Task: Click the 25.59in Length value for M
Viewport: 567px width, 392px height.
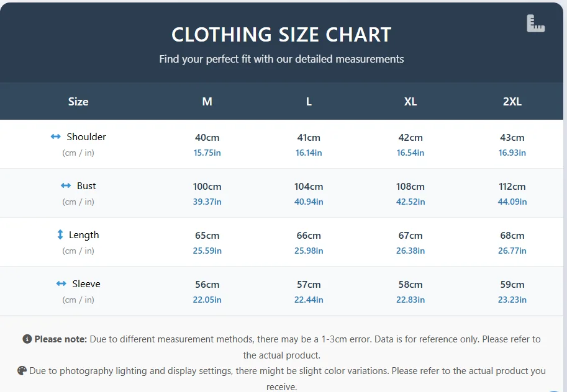Action: click(207, 251)
